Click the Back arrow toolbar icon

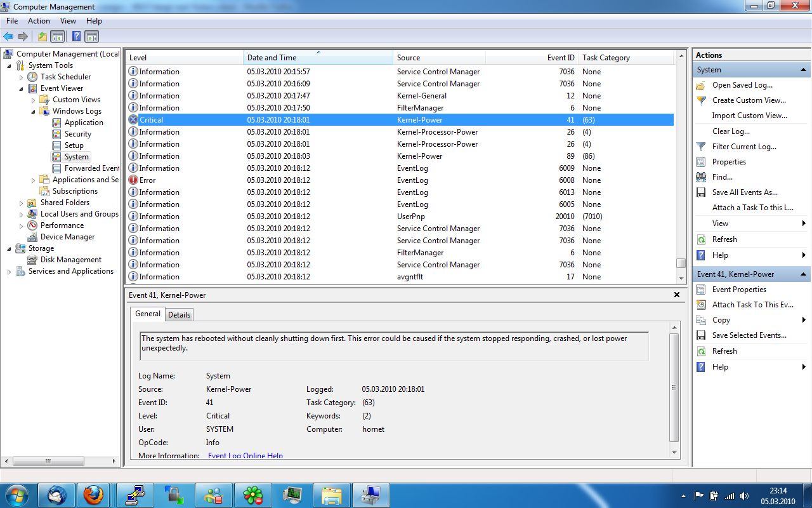[x=8, y=36]
